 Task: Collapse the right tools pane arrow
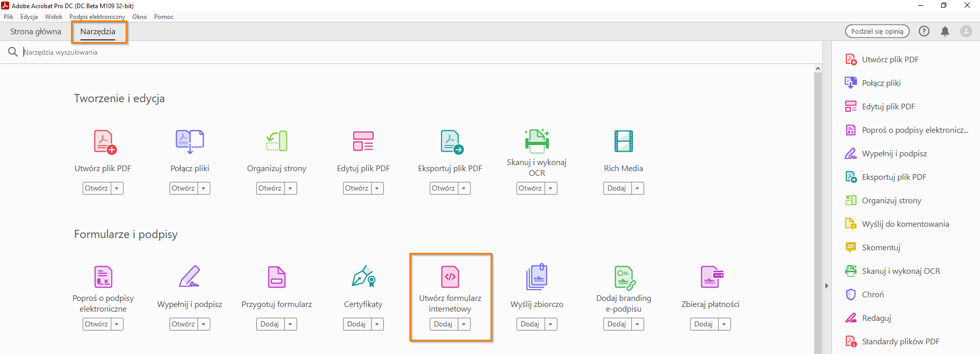tap(827, 286)
